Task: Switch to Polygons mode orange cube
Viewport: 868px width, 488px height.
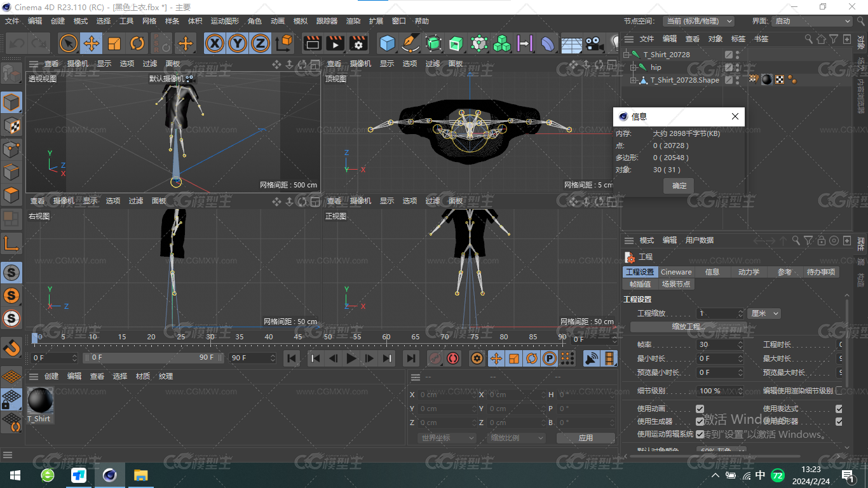Action: 11,195
